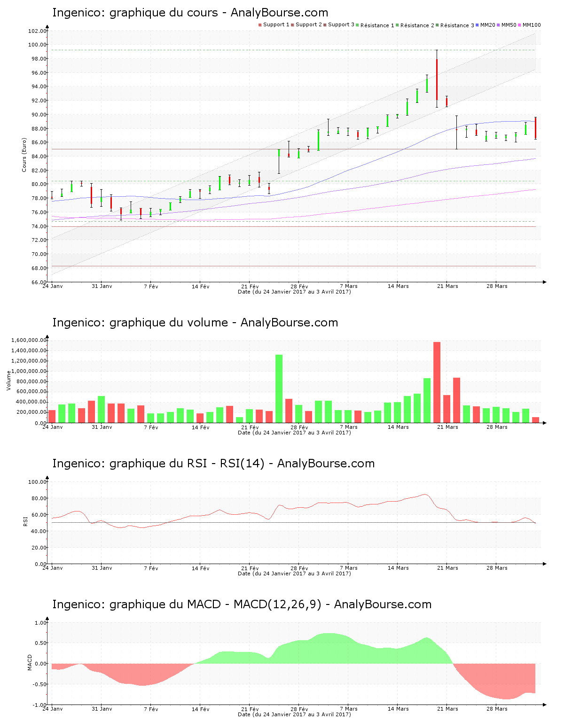Click '14 Fév' date label under volume chart
Screen dimensions: 564x728
(x=201, y=427)
